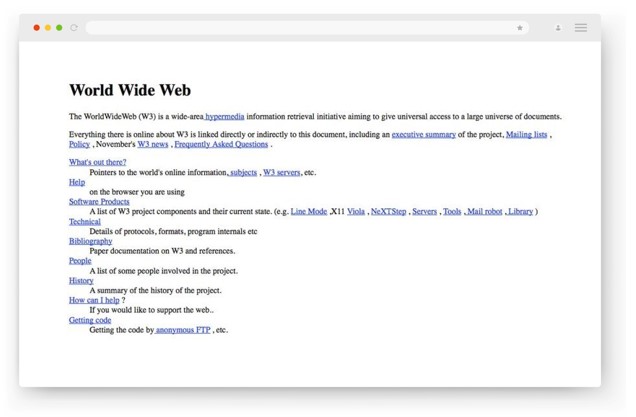Viewport: 636px width, 417px height.
Task: Open the Getting code link
Action: coord(90,320)
